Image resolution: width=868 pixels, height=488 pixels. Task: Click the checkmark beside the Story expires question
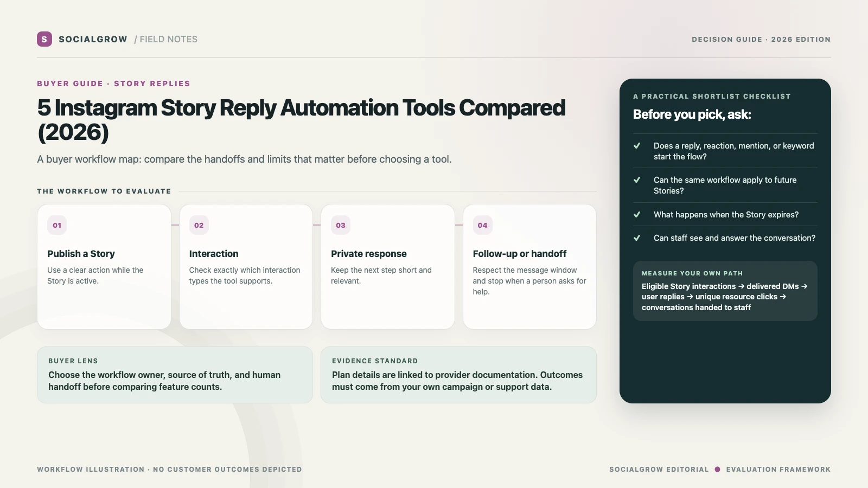tap(637, 215)
